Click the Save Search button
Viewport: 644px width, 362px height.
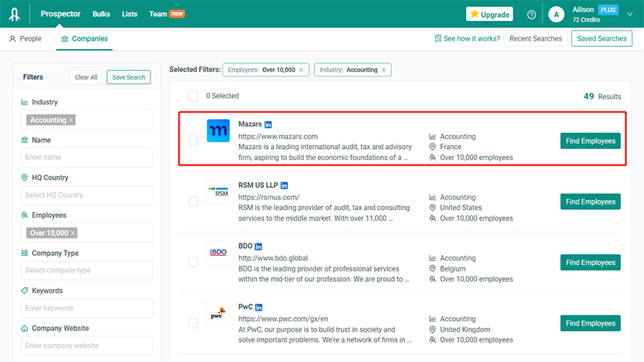[129, 77]
